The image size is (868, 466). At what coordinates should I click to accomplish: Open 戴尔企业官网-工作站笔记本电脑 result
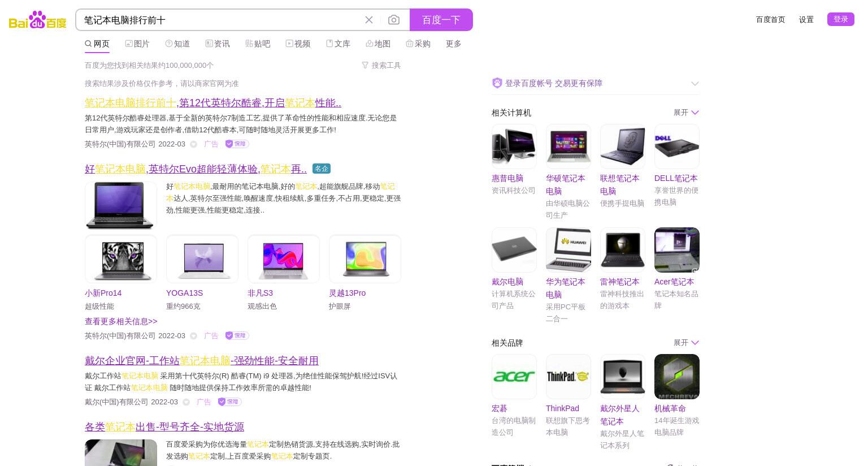point(202,361)
